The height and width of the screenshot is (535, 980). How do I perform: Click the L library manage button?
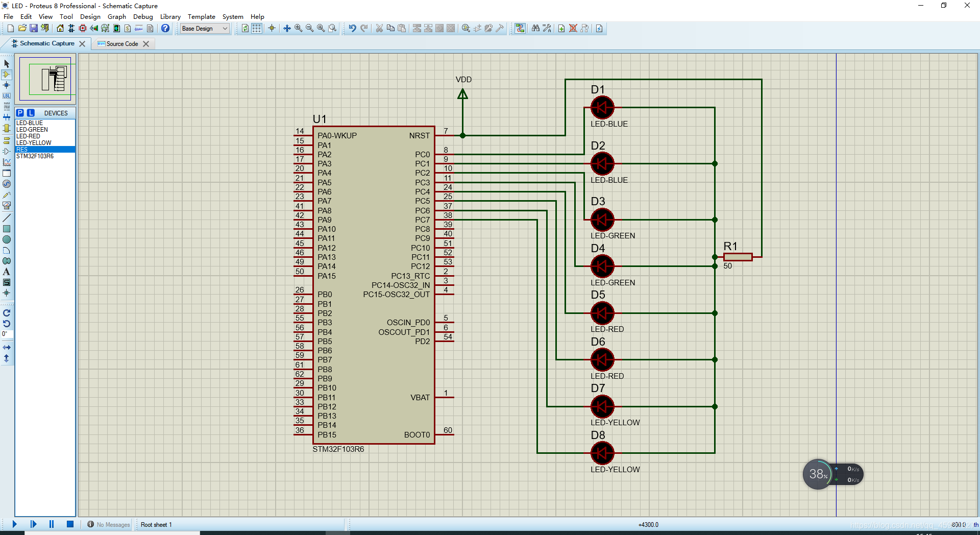[x=31, y=113]
